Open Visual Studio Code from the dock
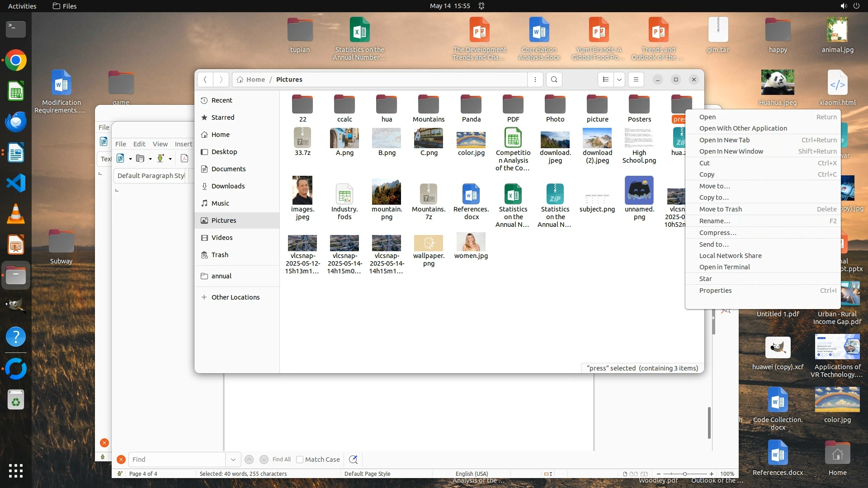The width and height of the screenshot is (868, 488). 16,183
